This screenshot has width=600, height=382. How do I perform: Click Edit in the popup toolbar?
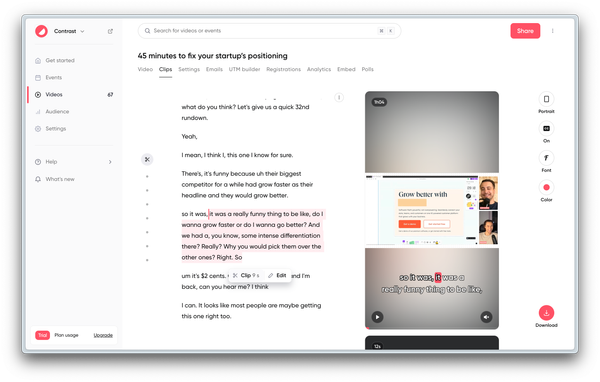(x=277, y=276)
